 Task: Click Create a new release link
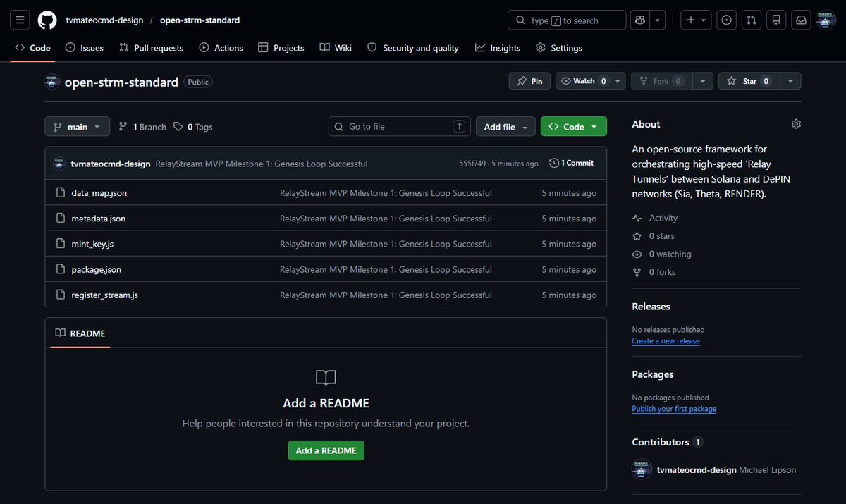[x=666, y=341]
